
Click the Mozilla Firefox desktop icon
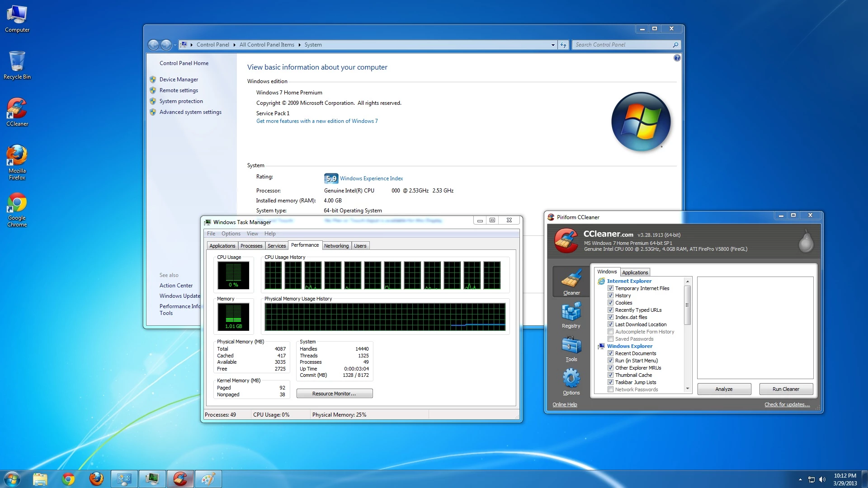17,162
